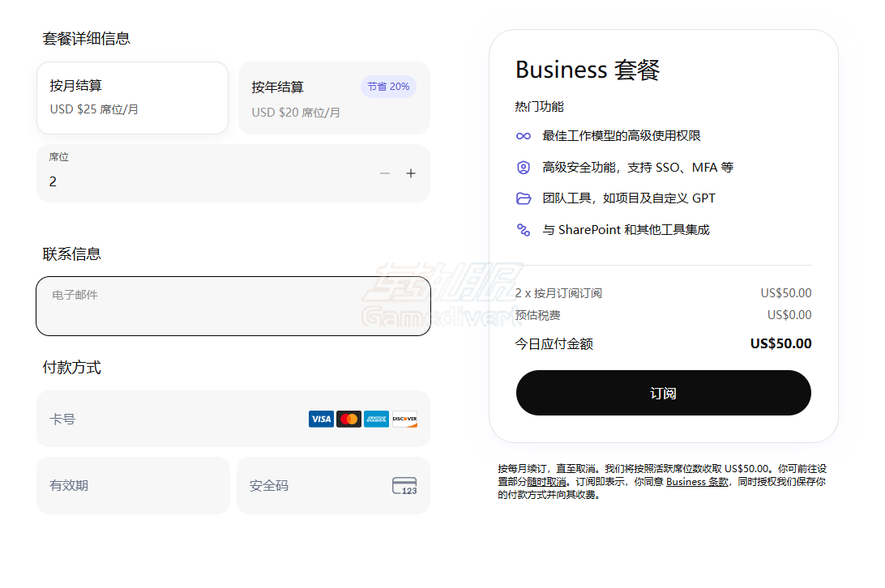Viewport: 885px width, 588px height.
Task: Click the connector icon beside SharePoint
Action: 524,230
